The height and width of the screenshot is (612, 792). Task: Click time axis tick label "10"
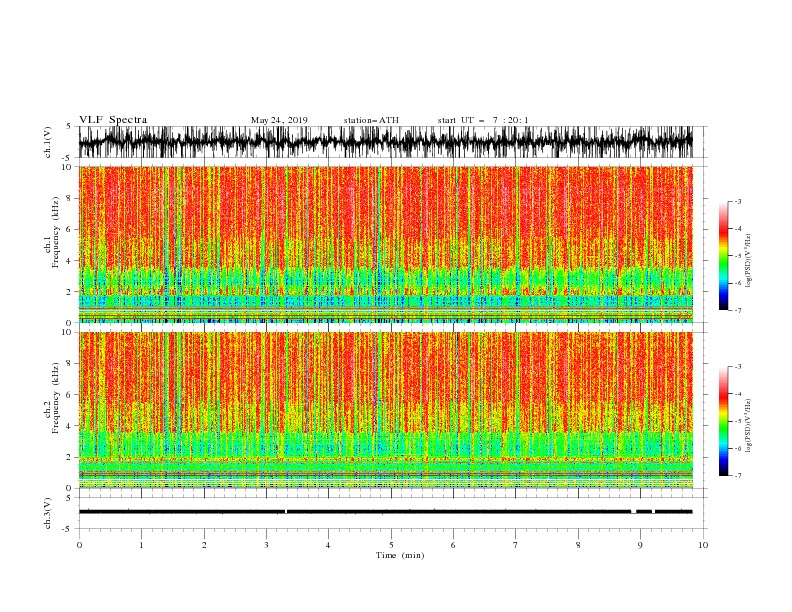(703, 545)
